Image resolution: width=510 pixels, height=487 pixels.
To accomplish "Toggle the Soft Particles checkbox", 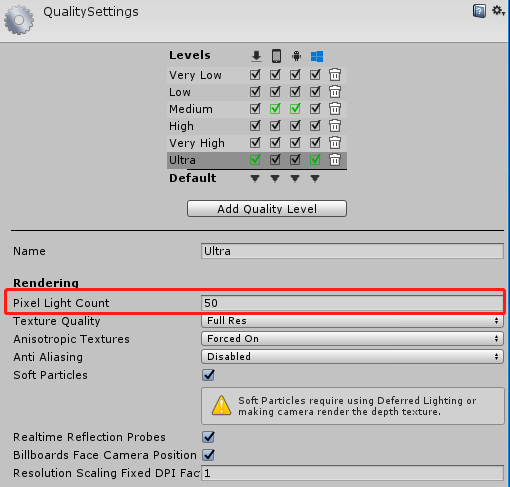I will 208,375.
